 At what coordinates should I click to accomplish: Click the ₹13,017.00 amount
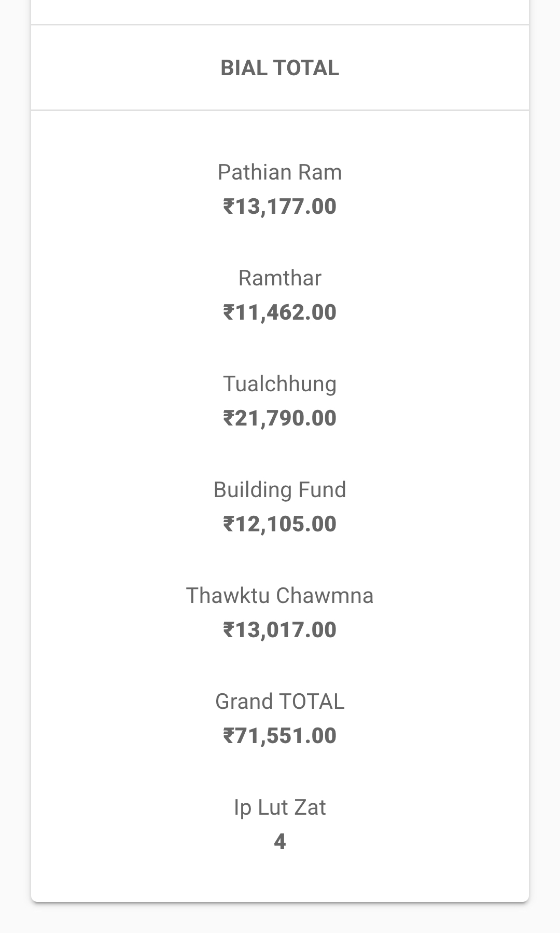click(280, 630)
